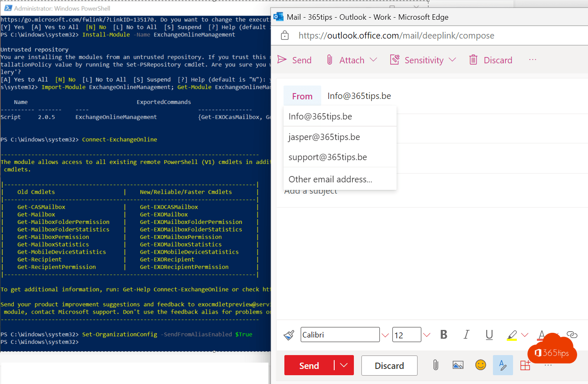This screenshot has height=384, width=588.
Task: Click the Calibri font name field
Action: pyautogui.click(x=340, y=335)
